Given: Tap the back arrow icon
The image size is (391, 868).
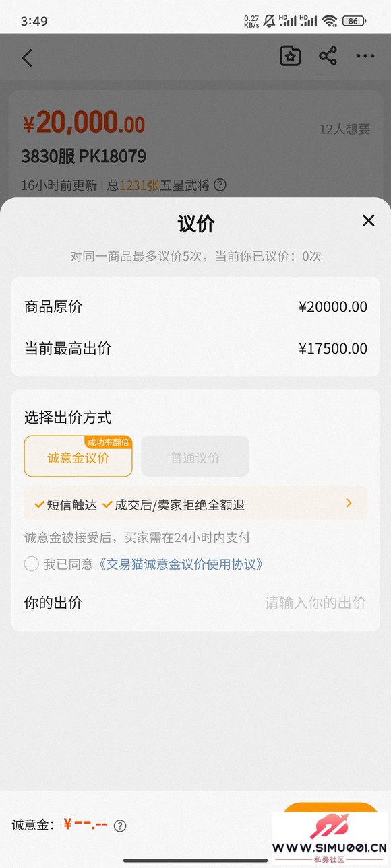Looking at the screenshot, I should 27,57.
